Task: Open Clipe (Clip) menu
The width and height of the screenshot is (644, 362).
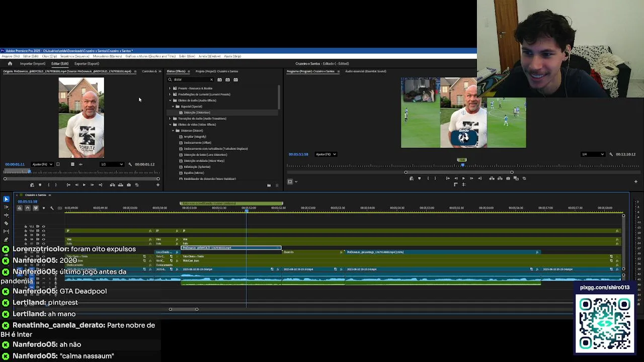Action: click(49, 56)
